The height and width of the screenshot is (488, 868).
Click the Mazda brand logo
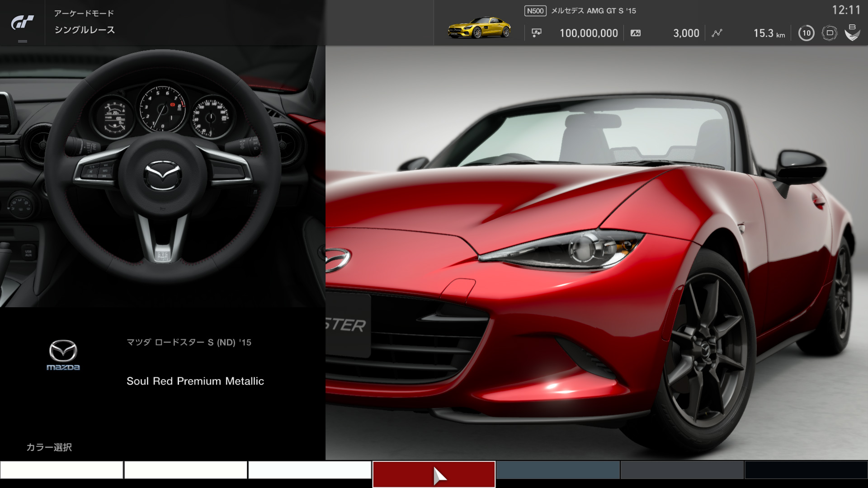[63, 355]
